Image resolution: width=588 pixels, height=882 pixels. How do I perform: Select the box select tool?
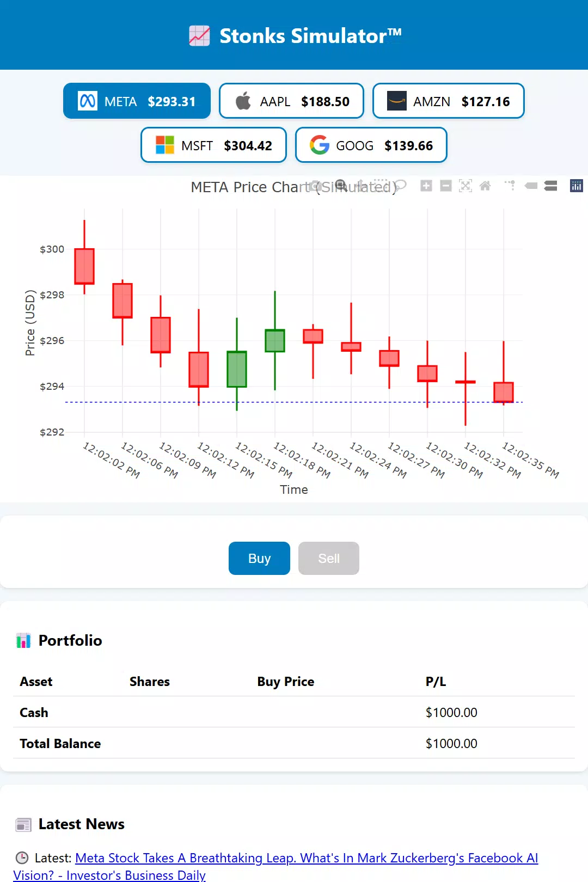point(381,185)
